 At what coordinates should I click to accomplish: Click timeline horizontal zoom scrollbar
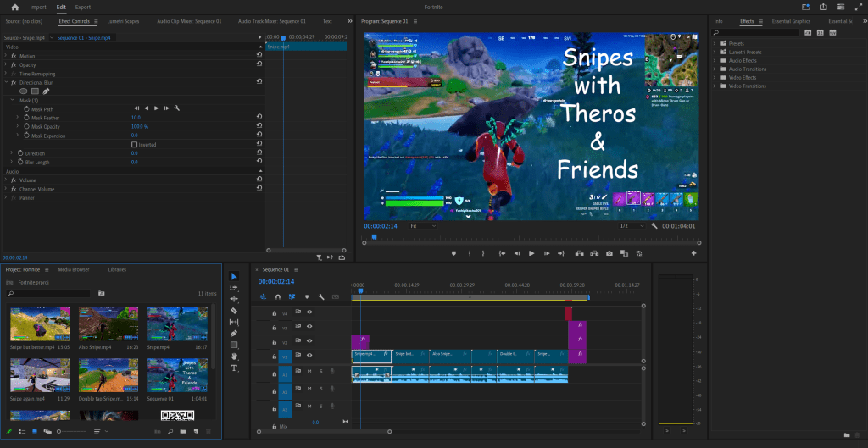pyautogui.click(x=323, y=431)
